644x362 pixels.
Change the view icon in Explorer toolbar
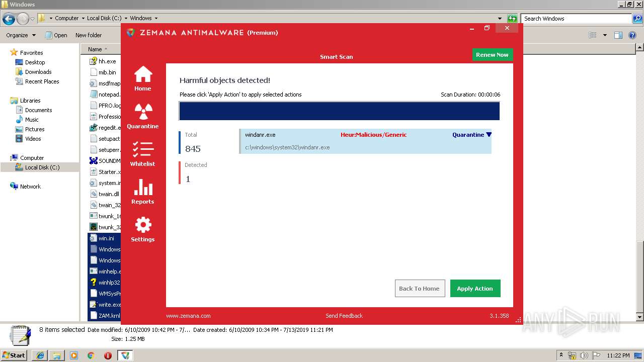(593, 35)
